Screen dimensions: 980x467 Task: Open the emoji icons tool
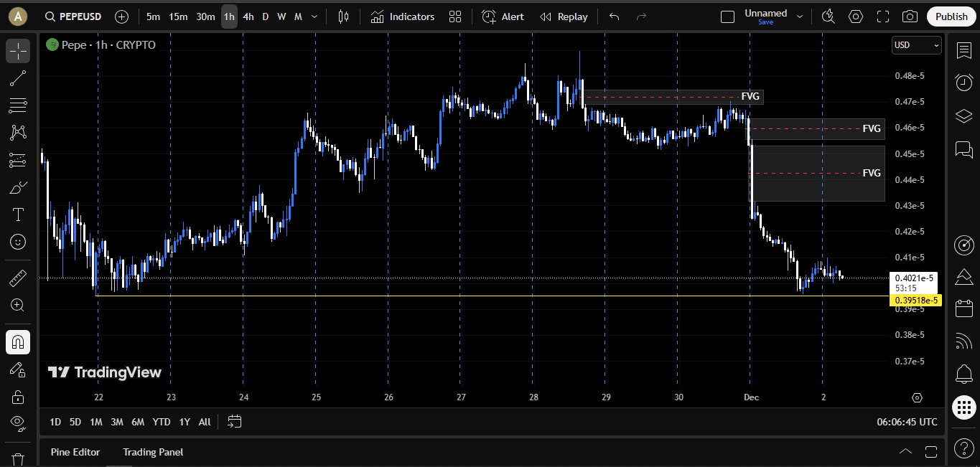point(18,242)
